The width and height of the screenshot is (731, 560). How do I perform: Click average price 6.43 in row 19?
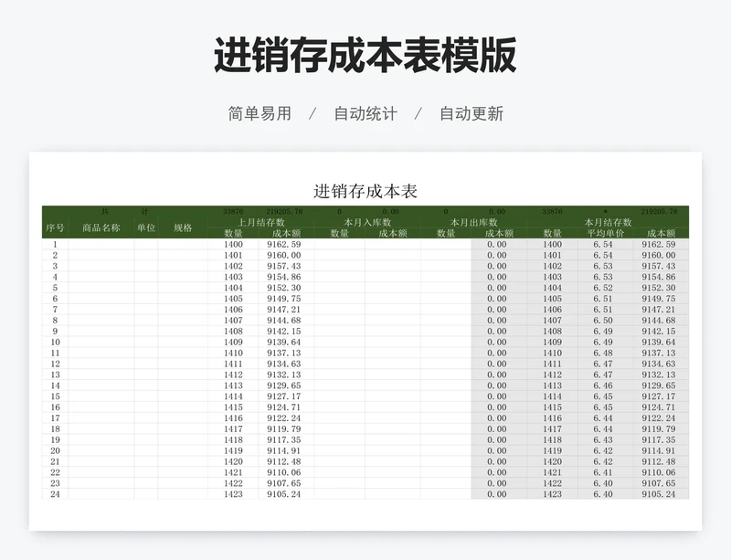click(x=603, y=439)
